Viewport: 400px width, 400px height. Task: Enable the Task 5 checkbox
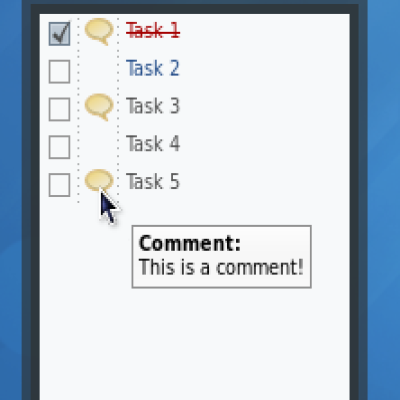[x=59, y=185]
